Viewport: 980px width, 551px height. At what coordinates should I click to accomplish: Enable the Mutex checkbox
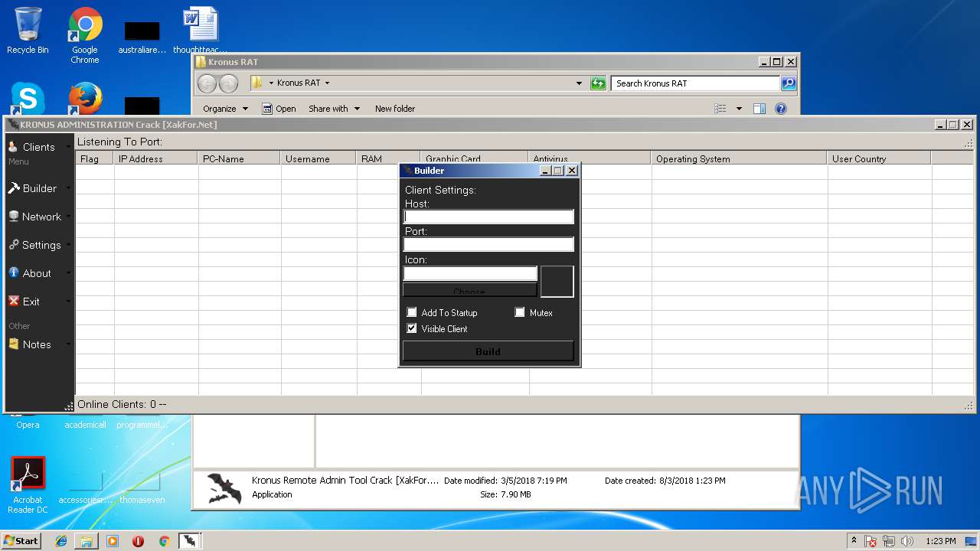point(520,312)
